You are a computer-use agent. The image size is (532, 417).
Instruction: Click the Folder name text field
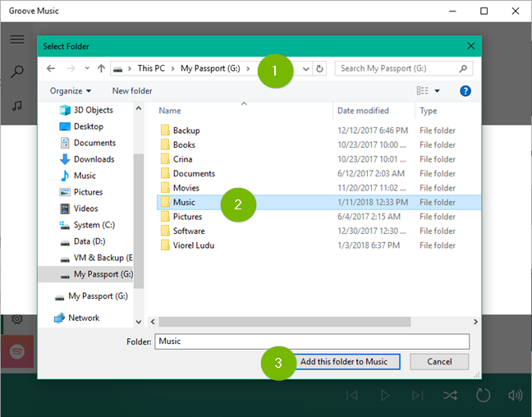pyautogui.click(x=312, y=341)
